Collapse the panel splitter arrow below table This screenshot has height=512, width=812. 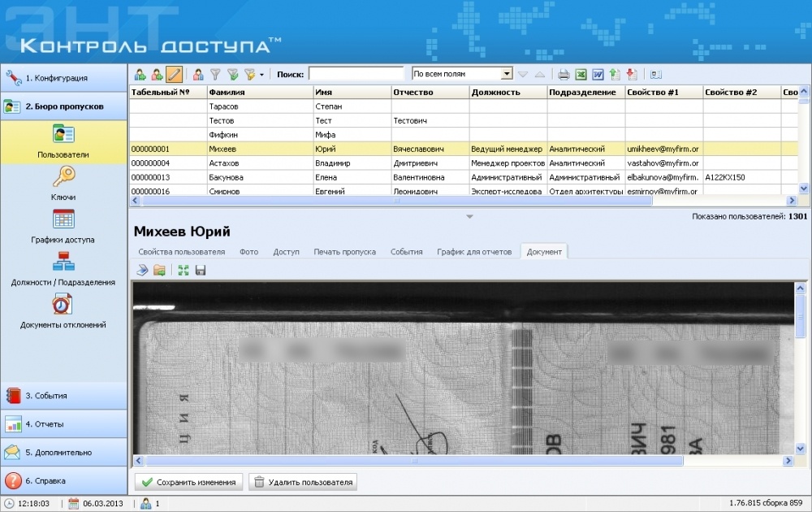click(469, 217)
